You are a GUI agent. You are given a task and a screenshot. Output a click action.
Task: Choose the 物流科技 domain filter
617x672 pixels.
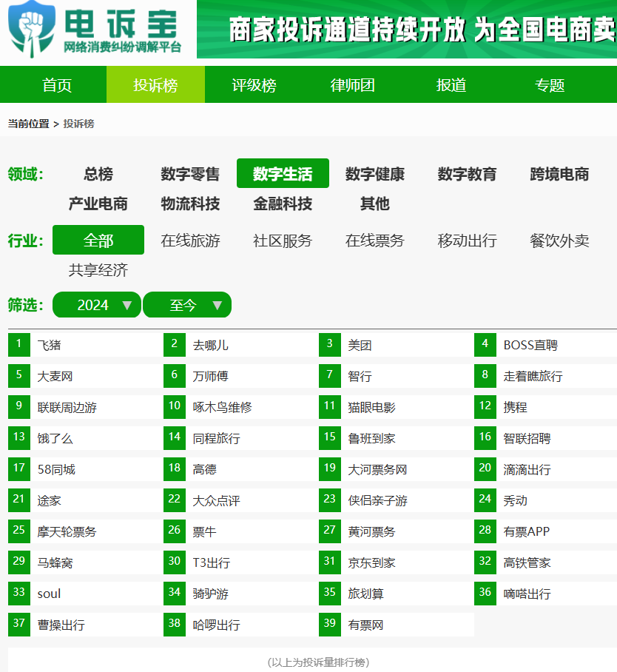click(190, 204)
